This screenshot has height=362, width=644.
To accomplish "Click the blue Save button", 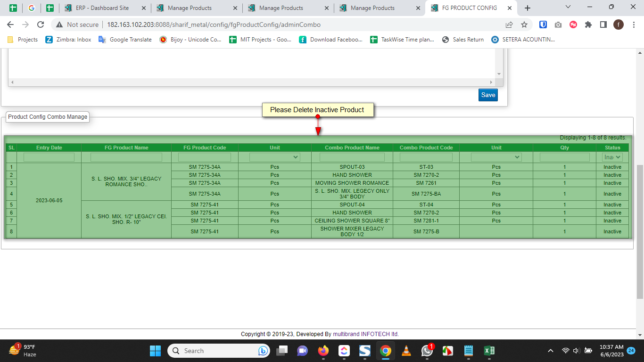I will (488, 95).
